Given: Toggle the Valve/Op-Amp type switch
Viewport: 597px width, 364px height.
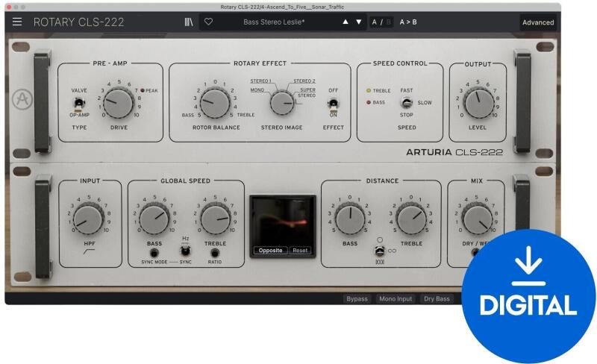Looking at the screenshot, I should tap(78, 103).
